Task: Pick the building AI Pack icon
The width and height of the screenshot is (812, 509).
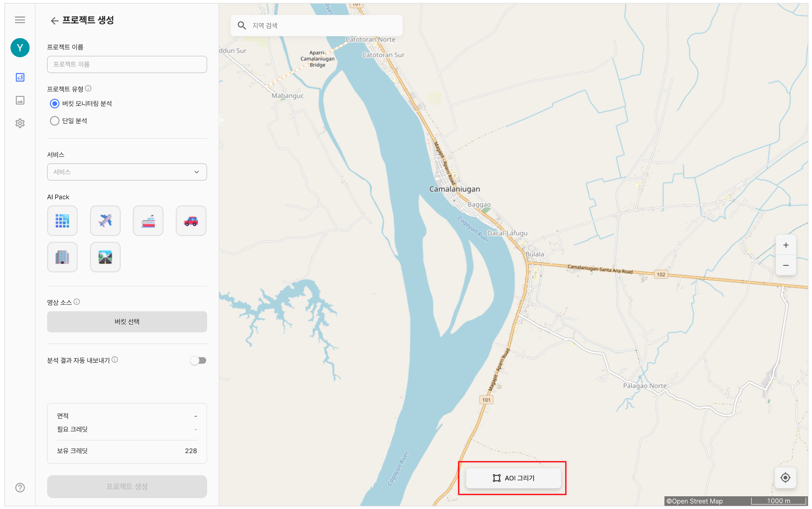Action: pos(62,257)
